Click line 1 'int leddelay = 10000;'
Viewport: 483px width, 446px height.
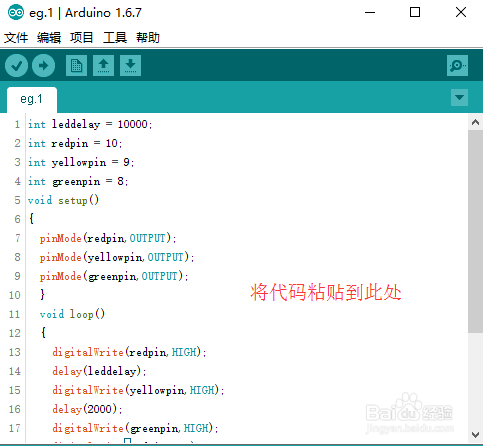[90, 124]
